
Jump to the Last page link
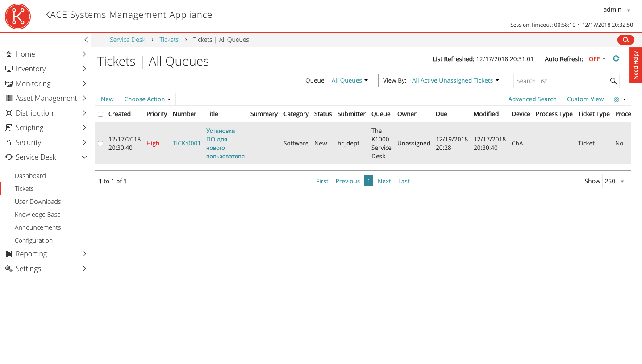click(x=404, y=181)
